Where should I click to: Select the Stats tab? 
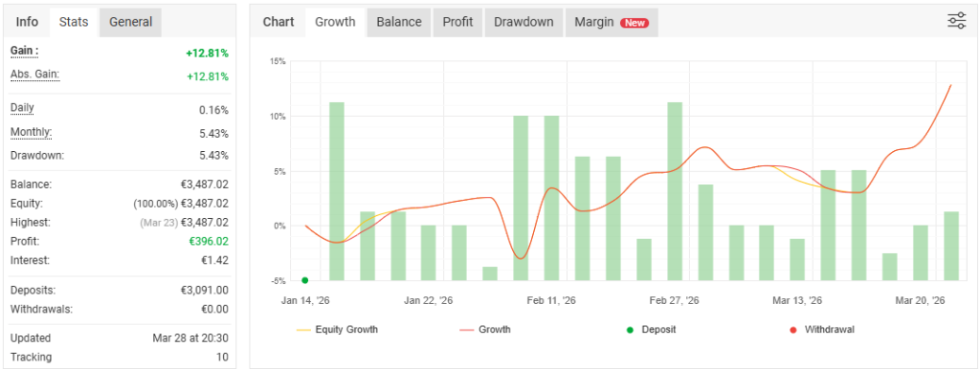point(74,22)
